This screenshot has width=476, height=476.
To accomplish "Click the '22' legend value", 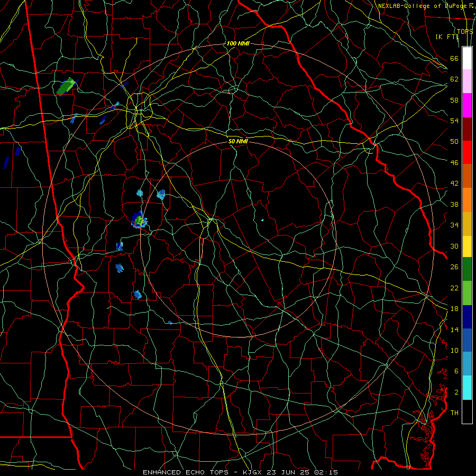I will [454, 288].
